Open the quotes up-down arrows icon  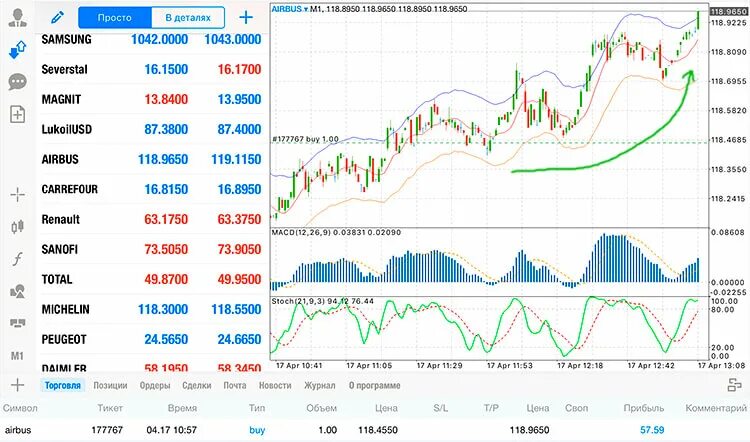tap(18, 50)
